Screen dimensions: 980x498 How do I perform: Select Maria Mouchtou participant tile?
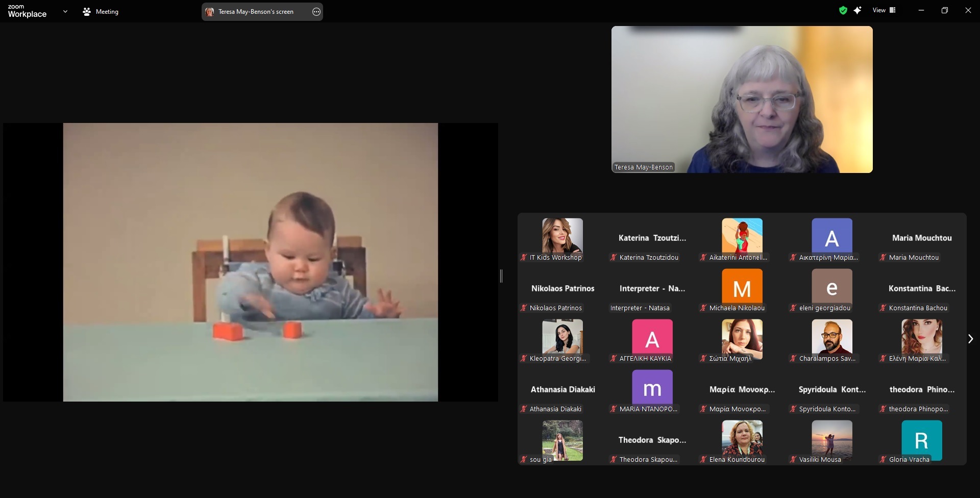pyautogui.click(x=922, y=238)
